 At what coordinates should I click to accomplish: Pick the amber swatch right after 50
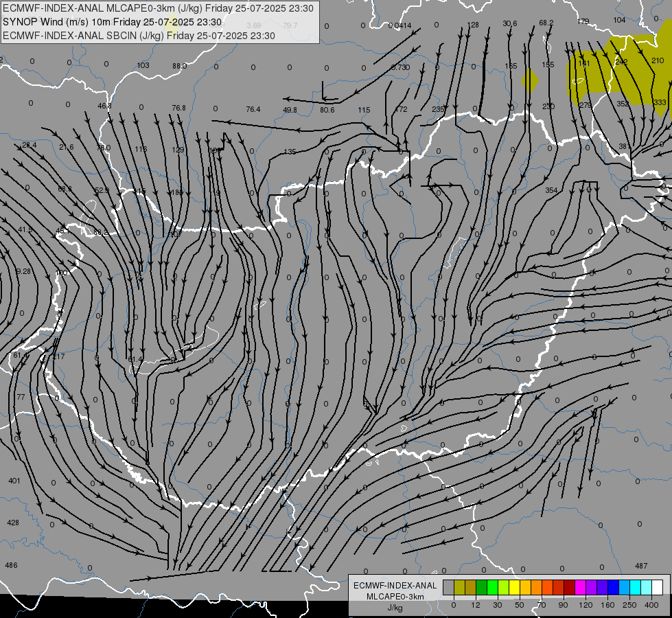point(526,587)
